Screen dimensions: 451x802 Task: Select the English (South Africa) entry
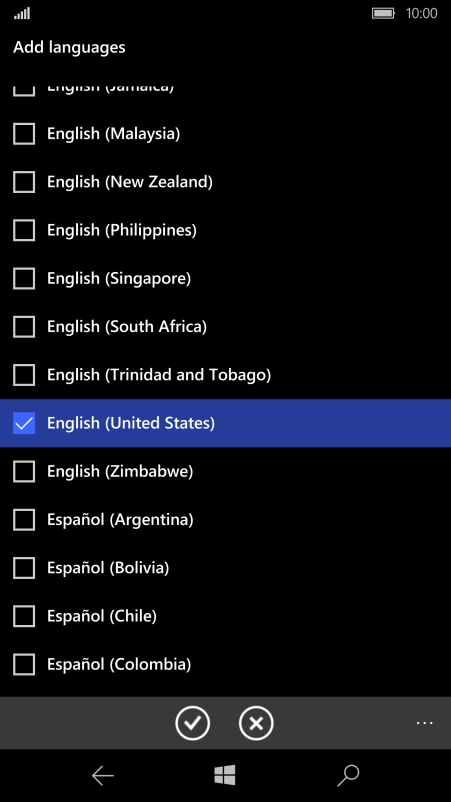(226, 326)
